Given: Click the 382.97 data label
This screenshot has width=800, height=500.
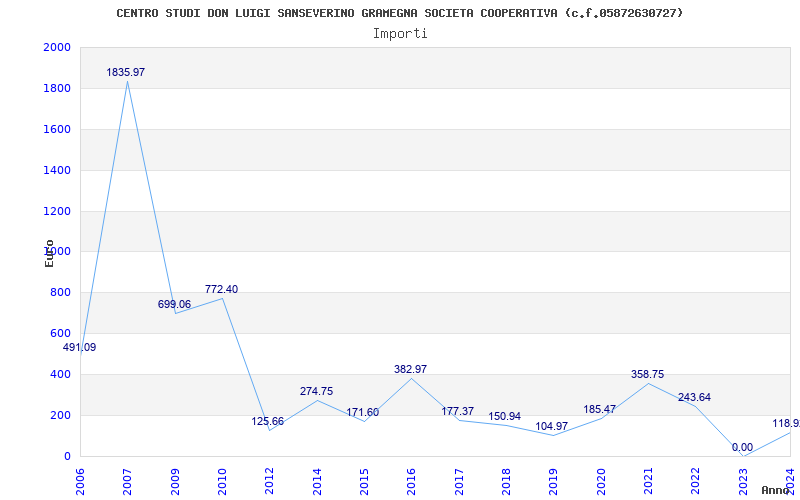Looking at the screenshot, I should pyautogui.click(x=410, y=369).
